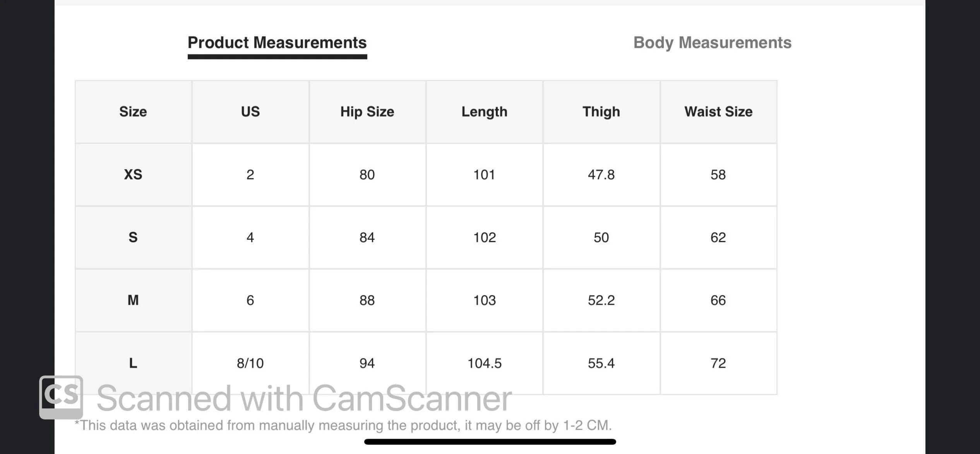Viewport: 980px width, 454px height.
Task: Select the M size row label
Action: coord(133,300)
